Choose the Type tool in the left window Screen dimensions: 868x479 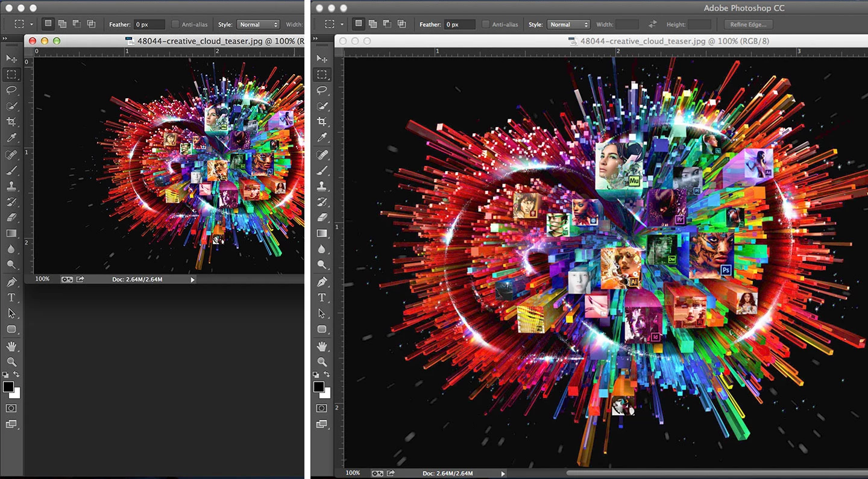click(11, 297)
